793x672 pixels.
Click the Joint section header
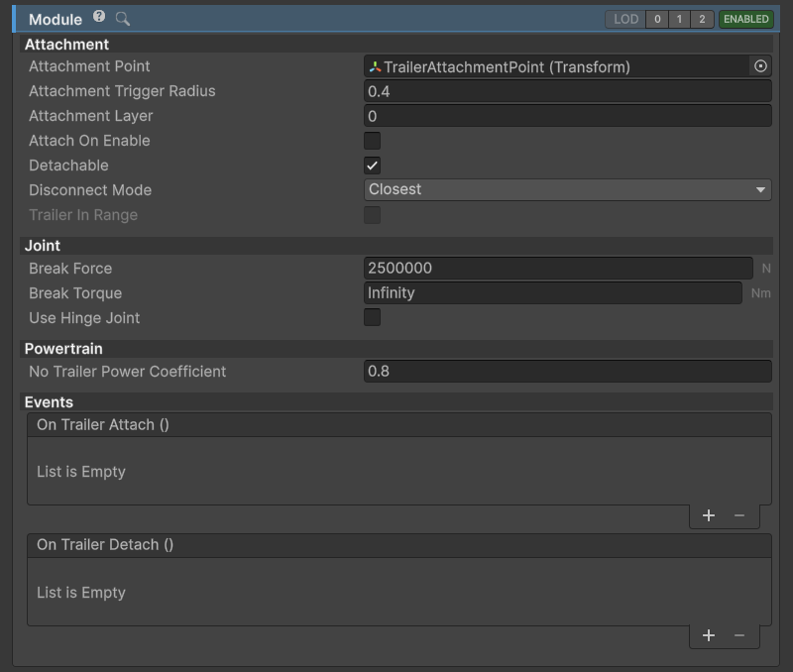(x=396, y=245)
